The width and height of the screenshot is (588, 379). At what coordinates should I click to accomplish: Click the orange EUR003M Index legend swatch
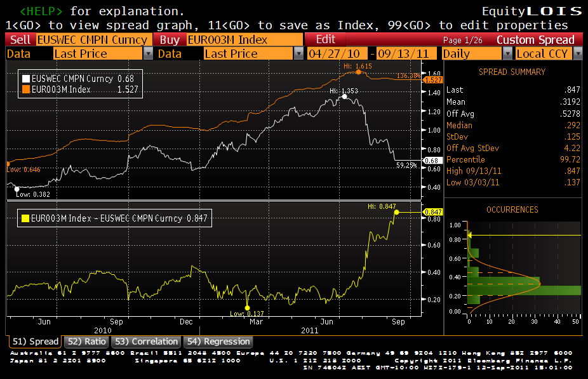[26, 90]
